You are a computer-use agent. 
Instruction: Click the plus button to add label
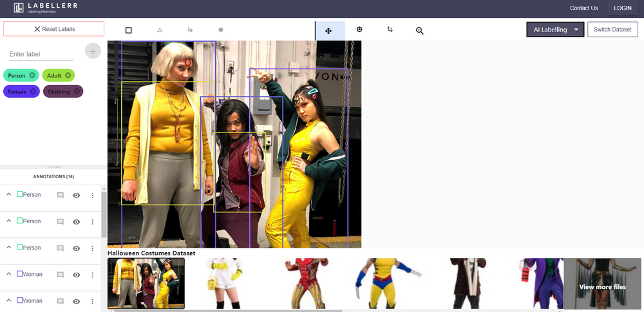(x=93, y=51)
